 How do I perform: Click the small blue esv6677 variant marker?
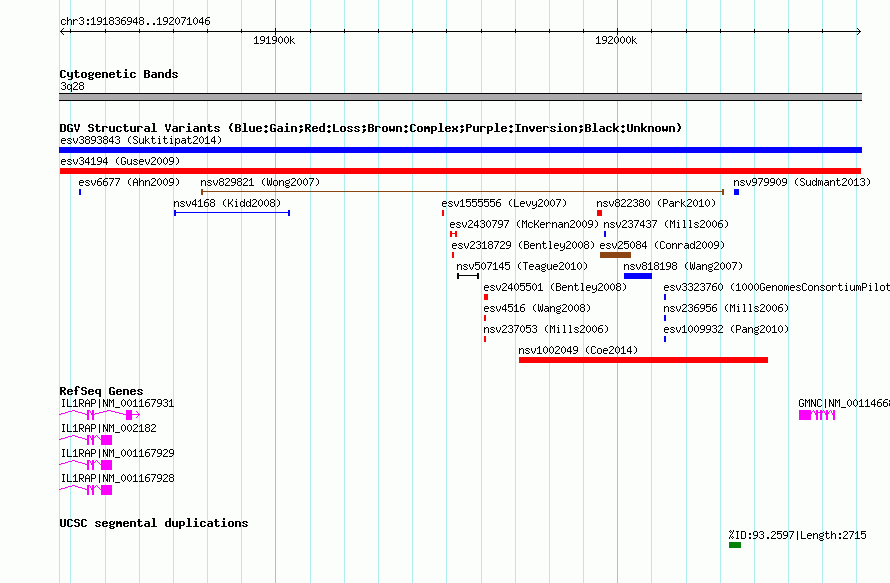pyautogui.click(x=80, y=192)
